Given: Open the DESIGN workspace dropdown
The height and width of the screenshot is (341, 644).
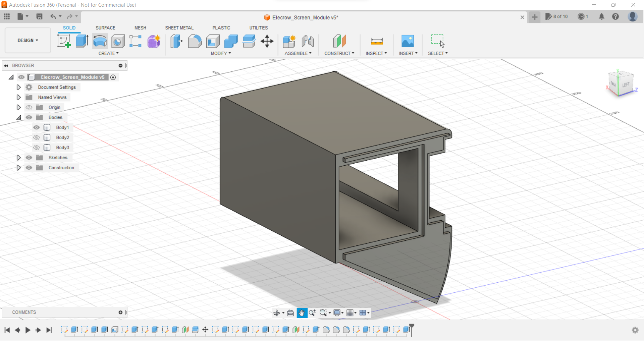Looking at the screenshot, I should 28,41.
